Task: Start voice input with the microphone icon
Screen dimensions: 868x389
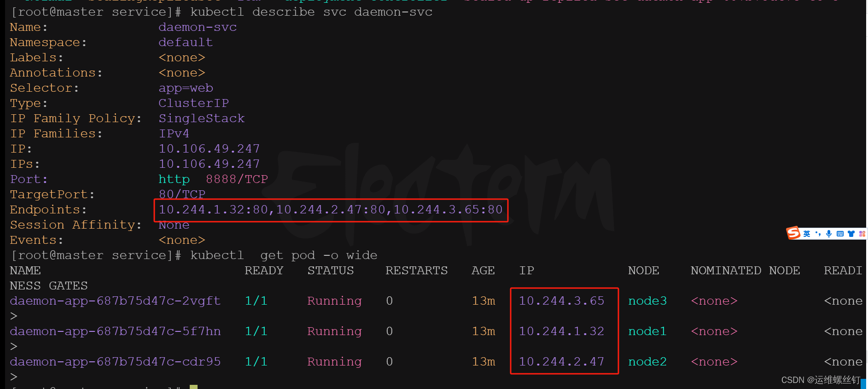Action: pyautogui.click(x=829, y=234)
